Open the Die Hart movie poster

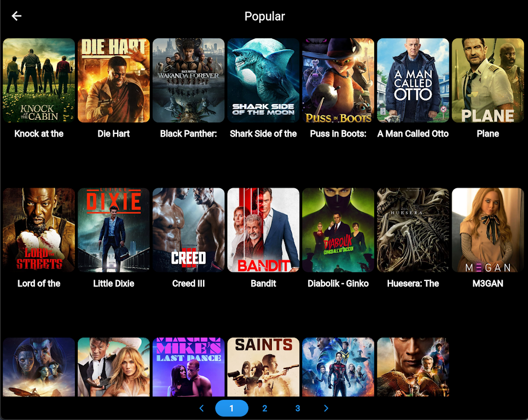[114, 80]
